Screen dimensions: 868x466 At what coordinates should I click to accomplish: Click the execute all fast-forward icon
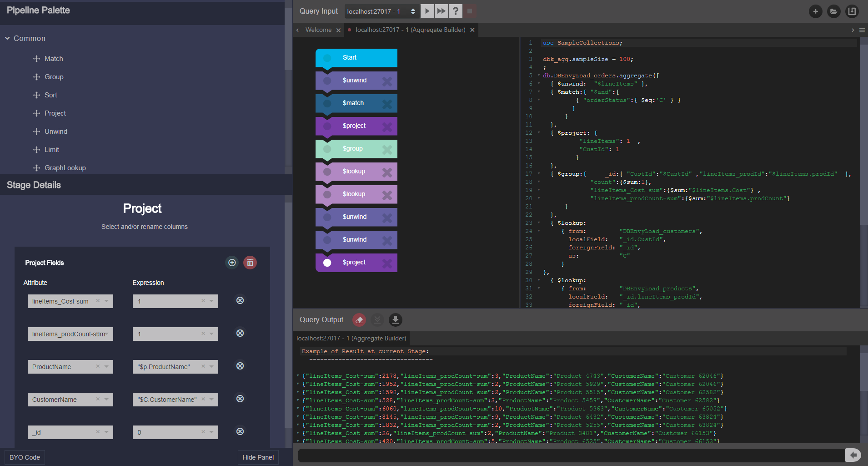pos(441,11)
